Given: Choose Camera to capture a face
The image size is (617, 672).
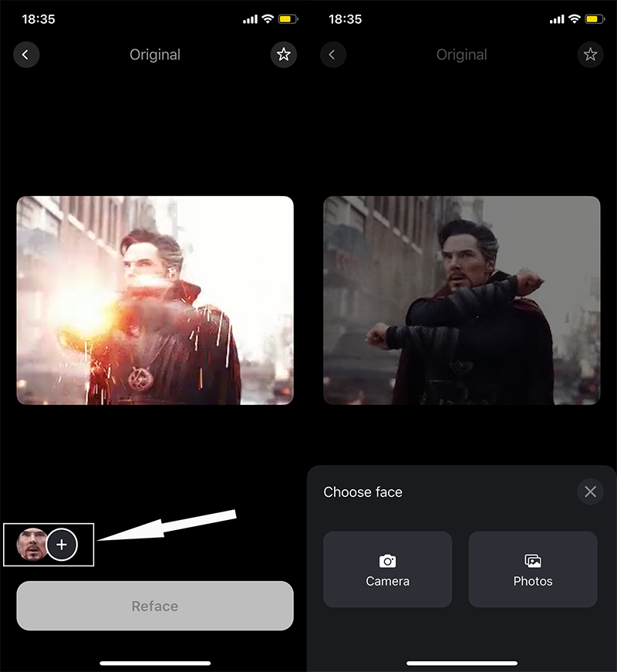Looking at the screenshot, I should point(388,569).
